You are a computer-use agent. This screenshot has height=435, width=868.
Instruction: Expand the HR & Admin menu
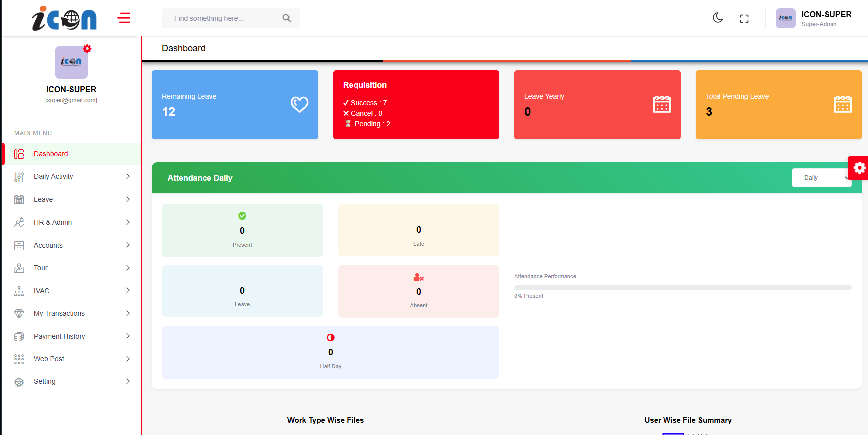(72, 222)
